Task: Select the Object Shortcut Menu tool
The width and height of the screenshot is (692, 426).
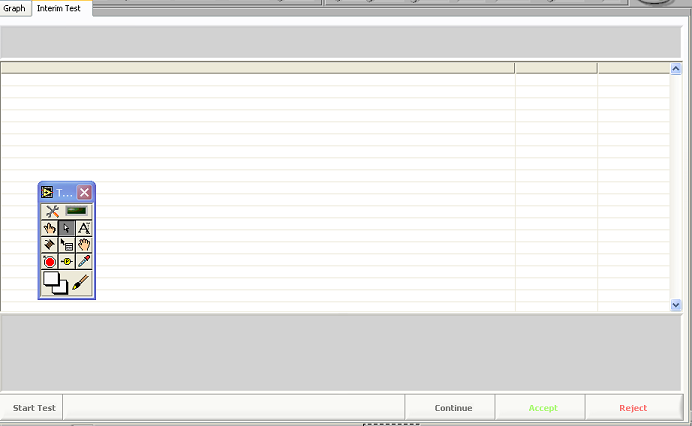Action: coord(67,245)
